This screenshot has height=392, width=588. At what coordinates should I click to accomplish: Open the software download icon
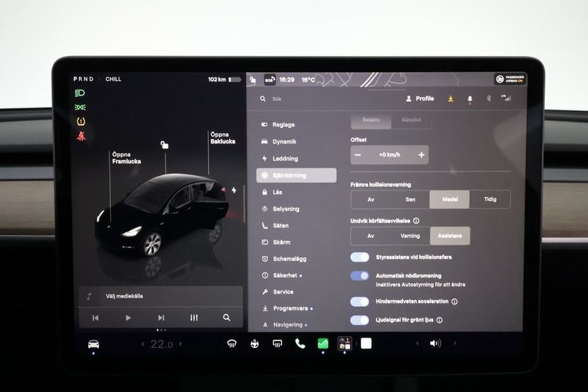coord(451,99)
